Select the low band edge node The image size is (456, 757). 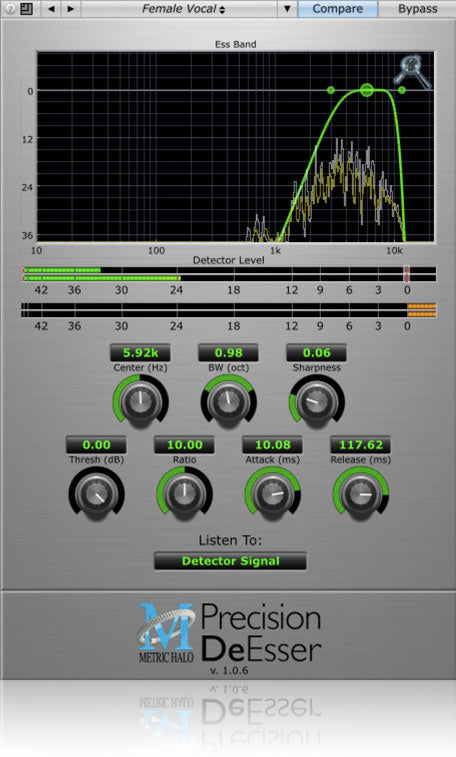[x=331, y=90]
